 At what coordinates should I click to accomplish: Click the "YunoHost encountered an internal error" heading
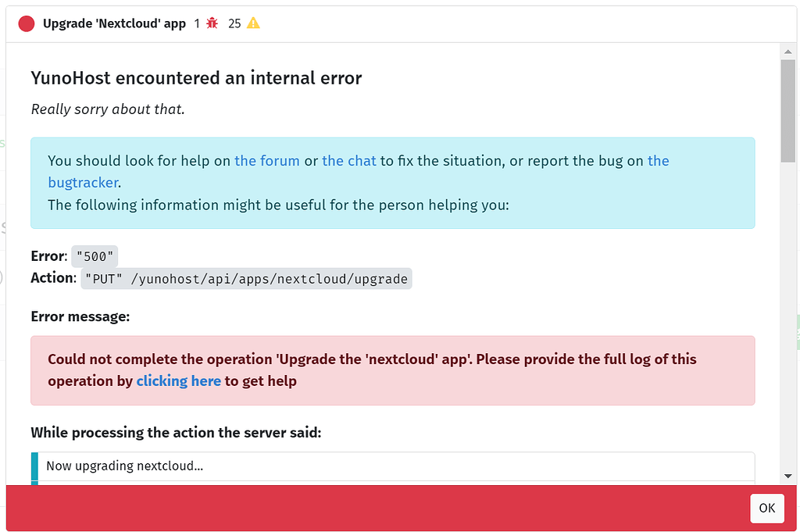(x=196, y=78)
